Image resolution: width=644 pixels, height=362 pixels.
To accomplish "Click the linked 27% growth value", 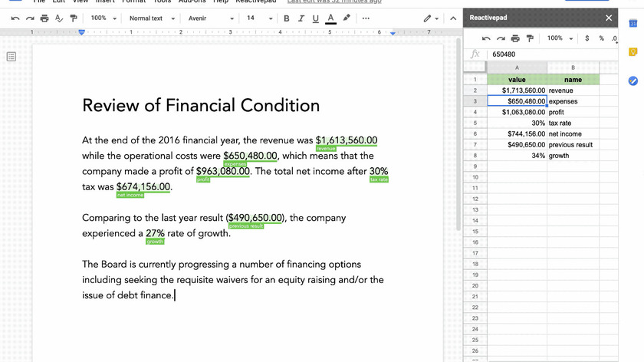I will point(155,233).
